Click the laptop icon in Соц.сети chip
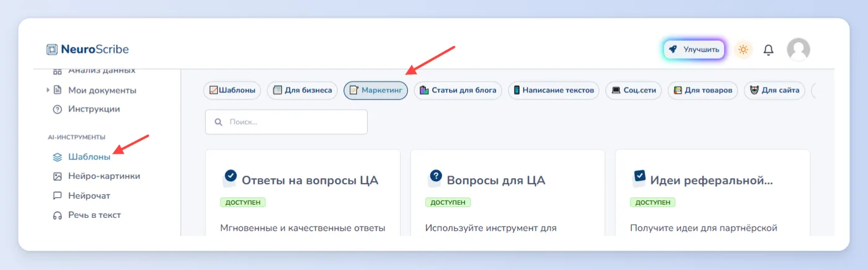This screenshot has height=270, width=868. (x=616, y=91)
